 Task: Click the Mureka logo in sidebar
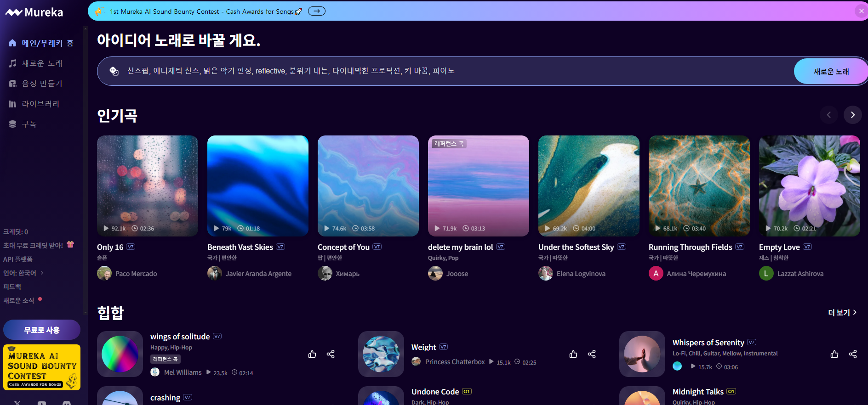(x=34, y=12)
